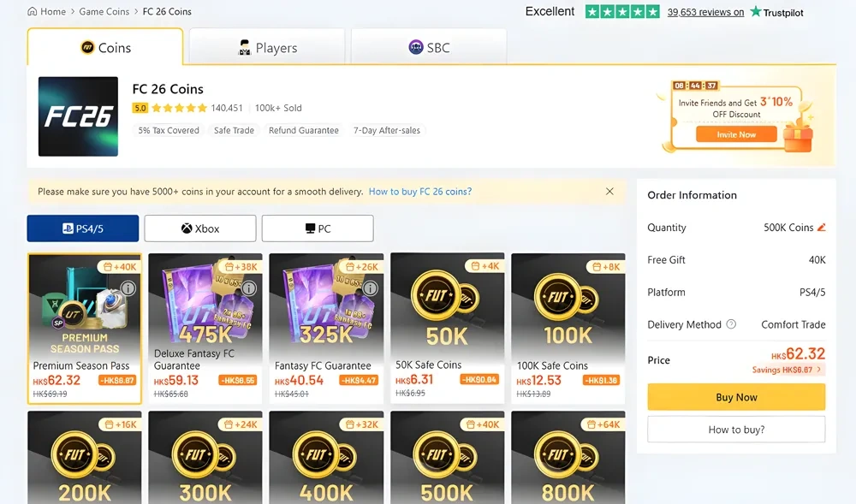Click the Trustpilot logo
Image resolution: width=856 pixels, height=504 pixels.
pyautogui.click(x=776, y=12)
